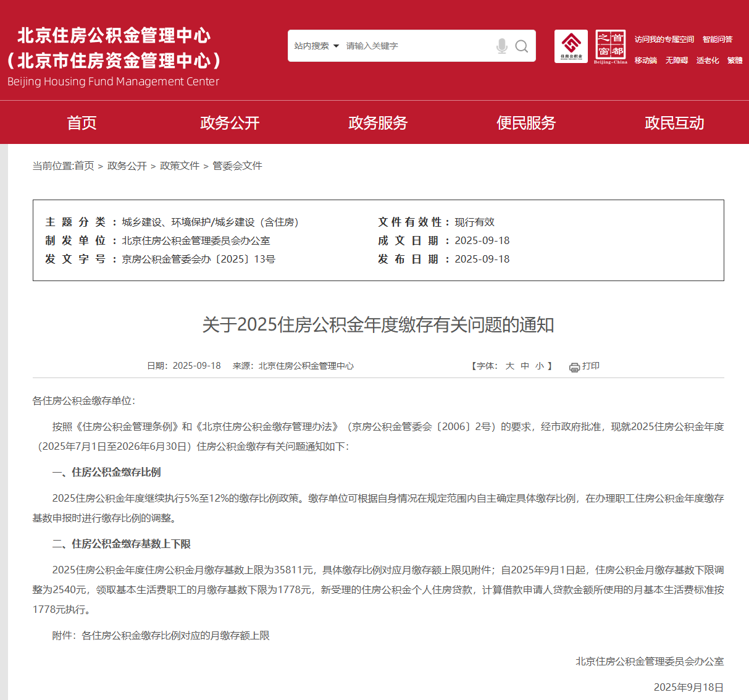Viewport: 749px width, 700px height.
Task: Switch to 无障碍 accessibility mode
Action: point(677,61)
